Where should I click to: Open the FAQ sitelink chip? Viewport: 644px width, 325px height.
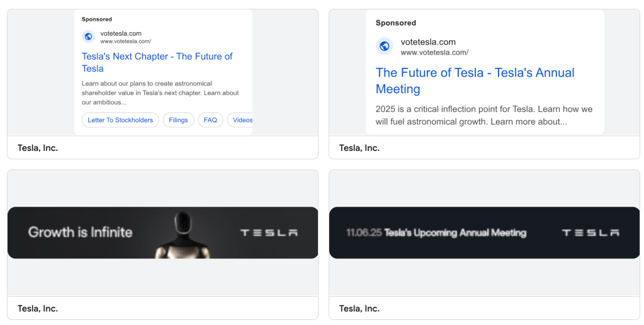click(210, 120)
